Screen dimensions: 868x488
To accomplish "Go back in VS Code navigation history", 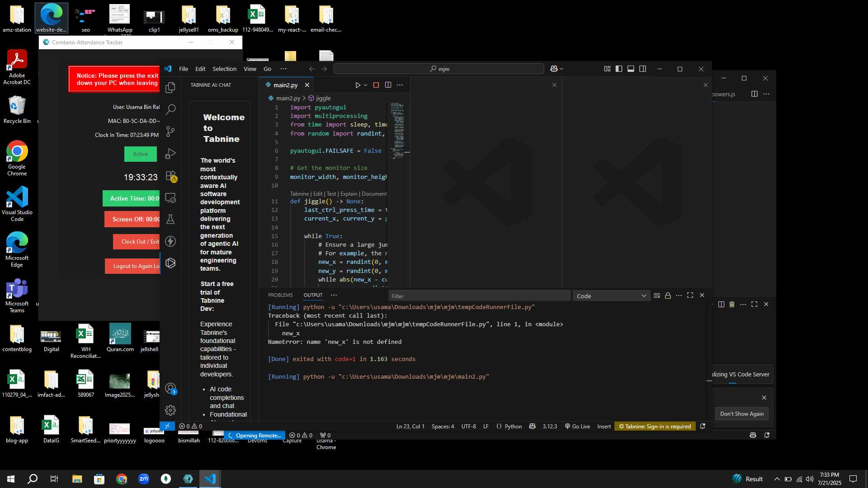I will pyautogui.click(x=312, y=69).
